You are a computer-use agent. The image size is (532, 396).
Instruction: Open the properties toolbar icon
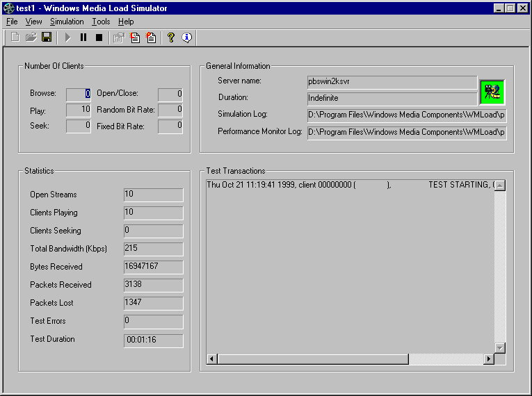(x=119, y=38)
